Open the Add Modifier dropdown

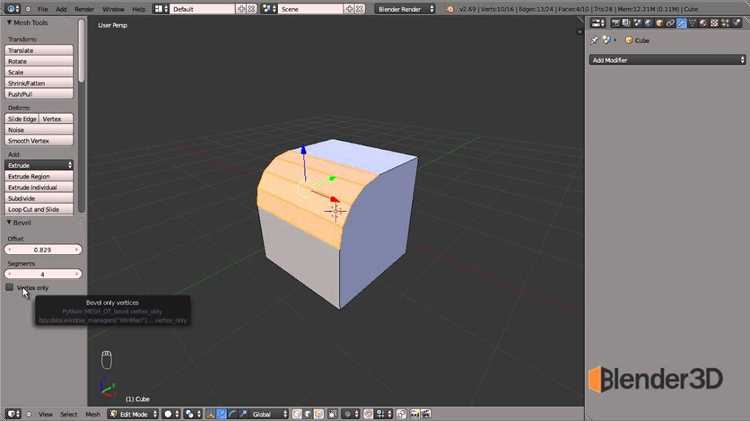(x=667, y=60)
